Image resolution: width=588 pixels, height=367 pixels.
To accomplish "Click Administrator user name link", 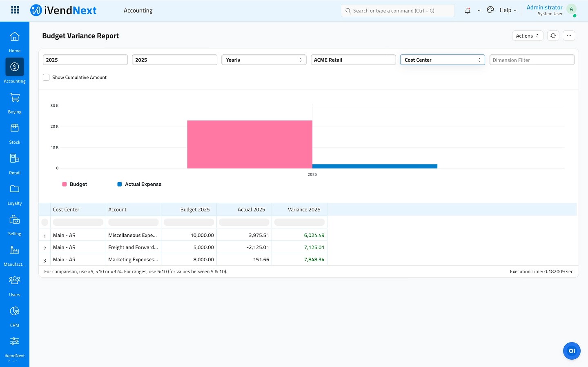I will point(544,7).
